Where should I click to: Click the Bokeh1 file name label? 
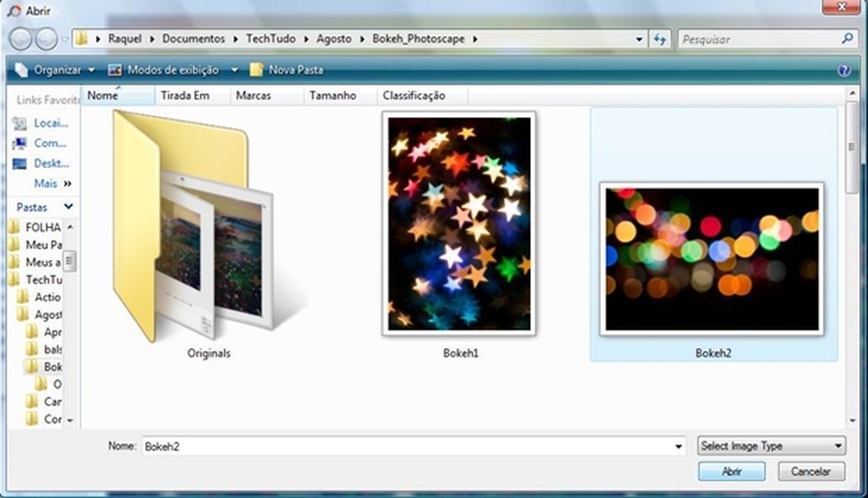tap(460, 353)
